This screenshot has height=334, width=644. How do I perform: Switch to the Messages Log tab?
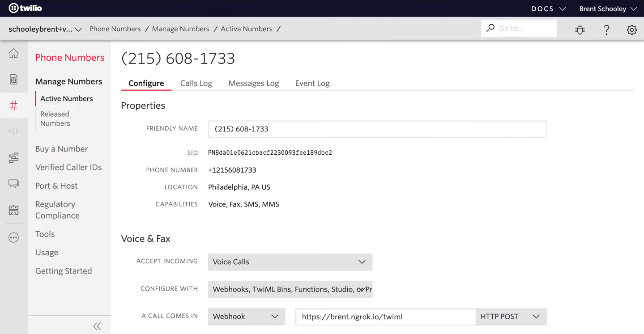pos(253,83)
